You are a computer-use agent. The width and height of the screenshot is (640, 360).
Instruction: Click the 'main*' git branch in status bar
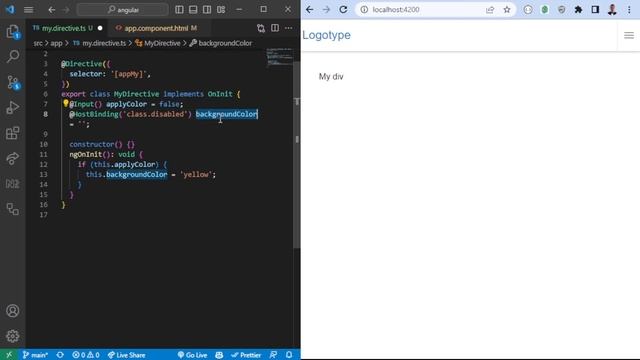pyautogui.click(x=35, y=355)
